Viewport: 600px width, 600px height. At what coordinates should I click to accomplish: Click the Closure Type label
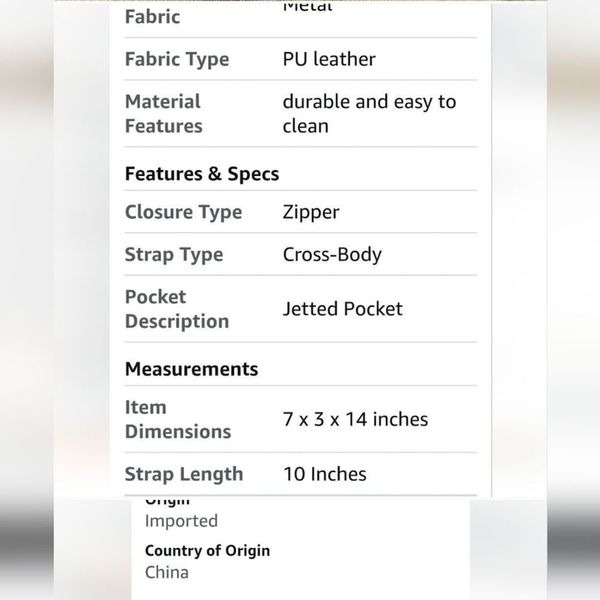click(x=183, y=212)
